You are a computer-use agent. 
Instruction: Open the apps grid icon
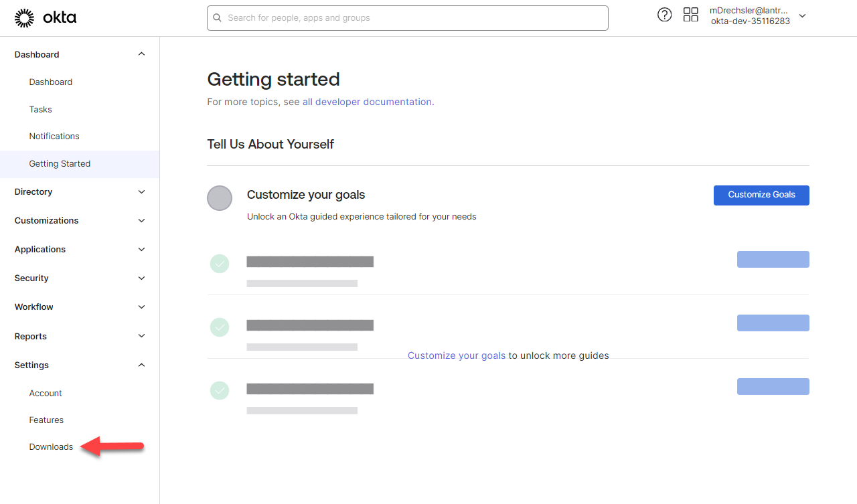pos(690,15)
